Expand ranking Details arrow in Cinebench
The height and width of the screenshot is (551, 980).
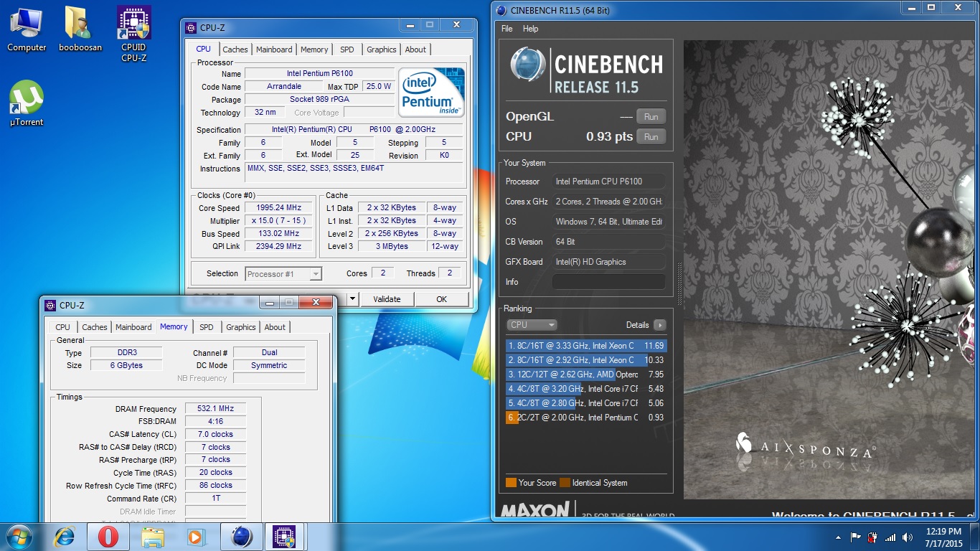click(660, 325)
